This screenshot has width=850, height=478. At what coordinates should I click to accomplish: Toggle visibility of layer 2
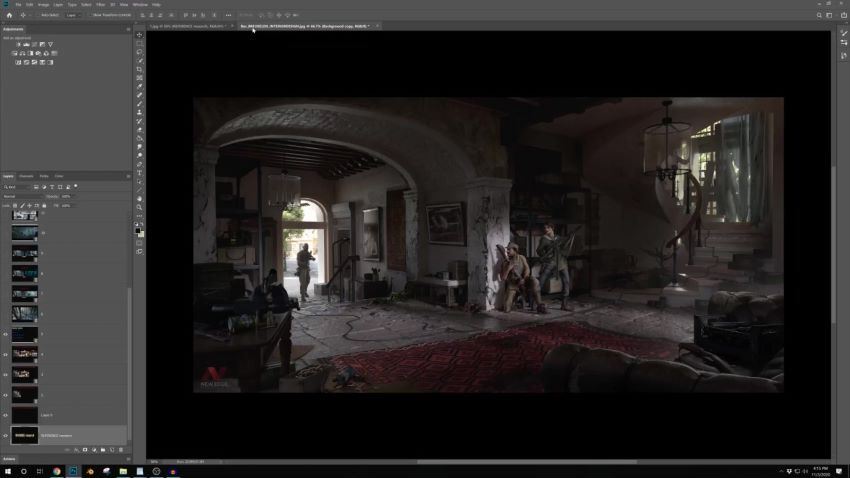[5, 374]
